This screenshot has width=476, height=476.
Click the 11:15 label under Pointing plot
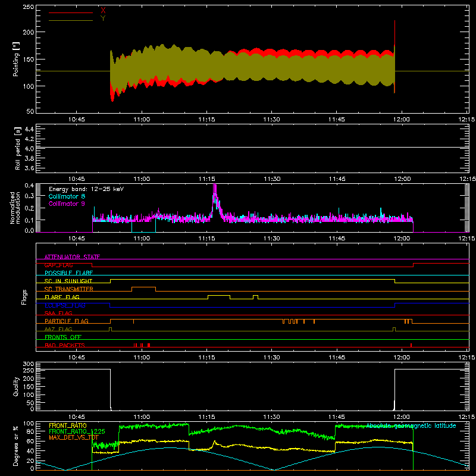(206, 120)
